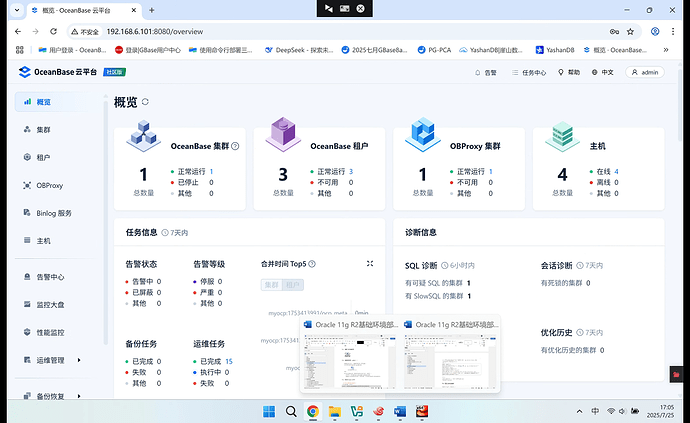The height and width of the screenshot is (423, 690).
Task: Click the help icon next to OceanBase 集群
Action: tap(235, 146)
